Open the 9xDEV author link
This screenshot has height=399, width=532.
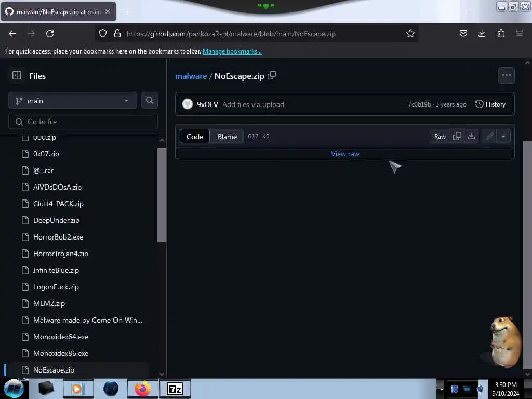(207, 104)
